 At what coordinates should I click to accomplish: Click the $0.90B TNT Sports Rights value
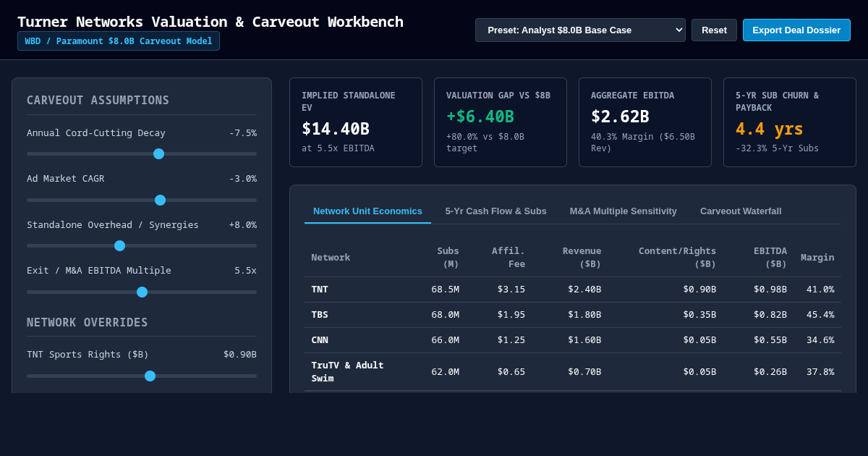pyautogui.click(x=240, y=354)
